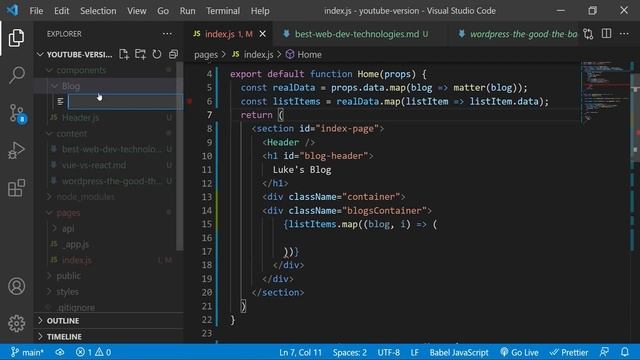This screenshot has height=360, width=640.
Task: Open the Edit menu
Action: [x=62, y=11]
